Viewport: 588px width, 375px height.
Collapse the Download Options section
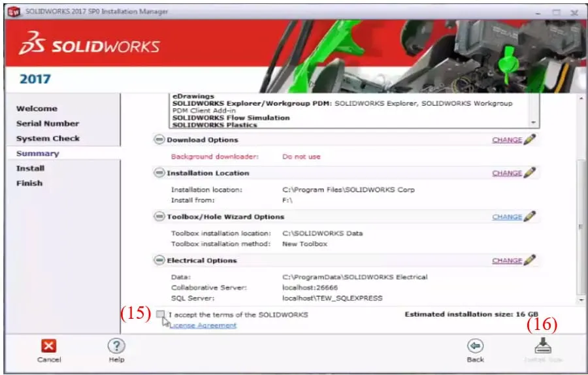(159, 140)
